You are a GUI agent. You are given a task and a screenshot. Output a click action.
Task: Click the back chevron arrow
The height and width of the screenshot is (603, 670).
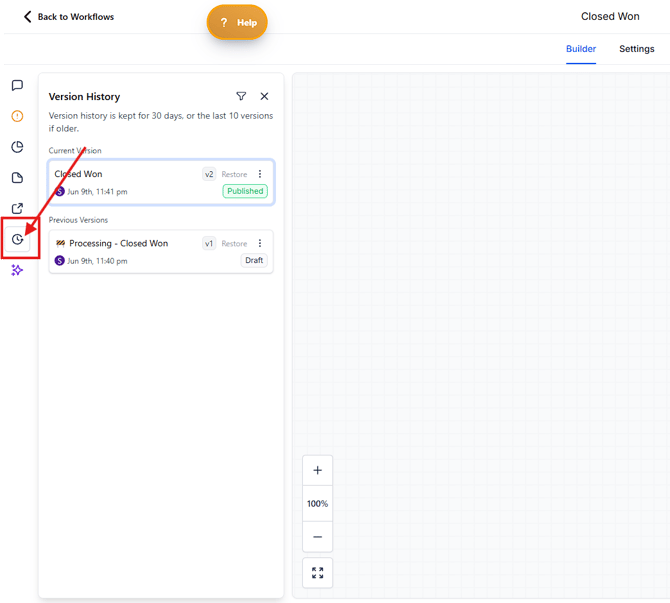click(x=28, y=17)
